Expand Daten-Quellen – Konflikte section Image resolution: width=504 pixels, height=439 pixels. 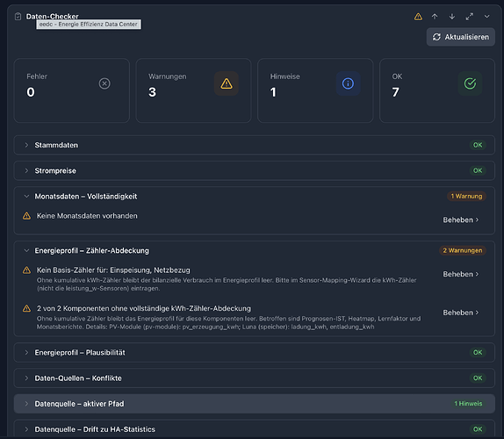click(x=254, y=378)
